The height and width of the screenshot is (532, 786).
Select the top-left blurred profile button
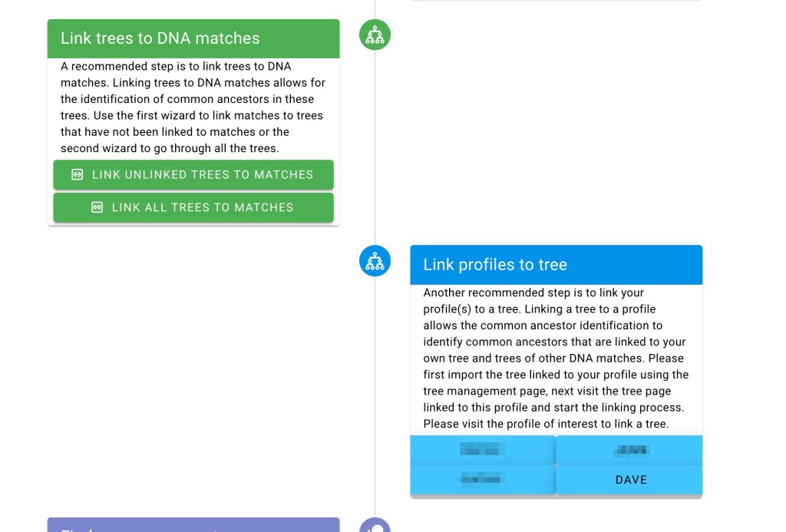[x=482, y=450]
